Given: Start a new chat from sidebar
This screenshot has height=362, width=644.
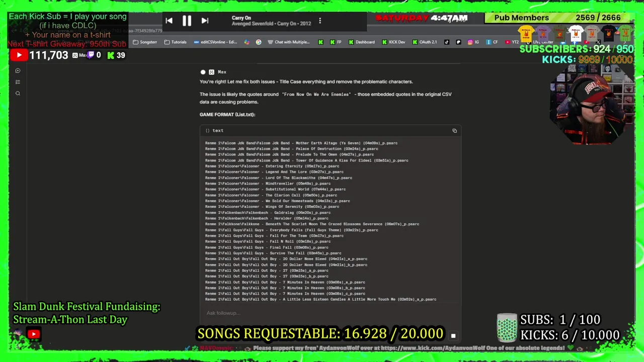Looking at the screenshot, I should click(18, 71).
